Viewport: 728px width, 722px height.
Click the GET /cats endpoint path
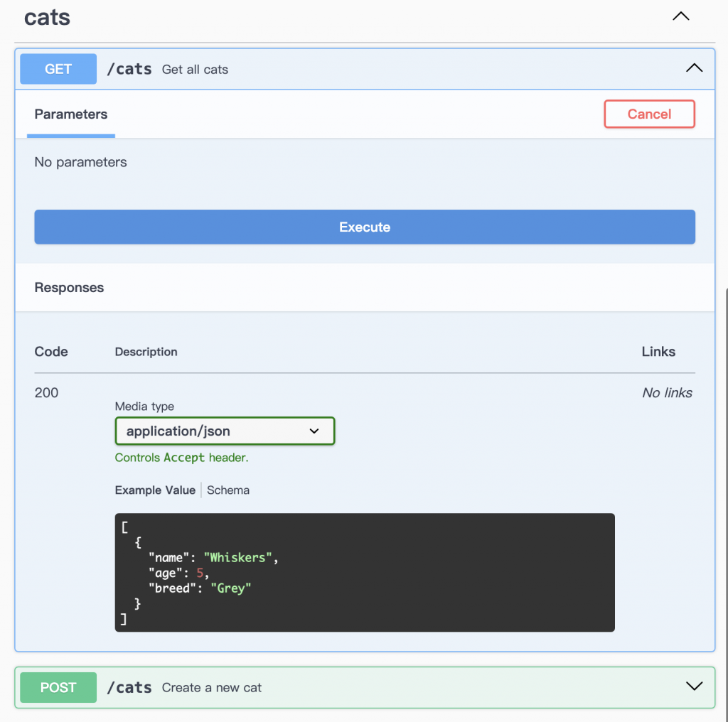click(129, 69)
